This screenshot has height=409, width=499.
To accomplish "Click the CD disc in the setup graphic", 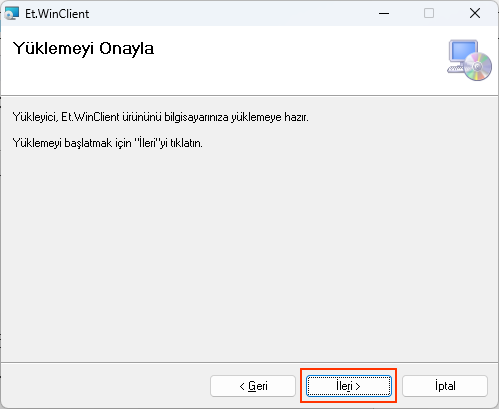I will click(477, 67).
